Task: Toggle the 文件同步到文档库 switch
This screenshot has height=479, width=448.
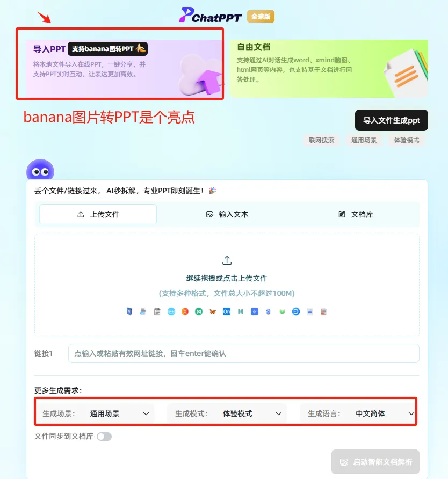Action: [x=104, y=437]
